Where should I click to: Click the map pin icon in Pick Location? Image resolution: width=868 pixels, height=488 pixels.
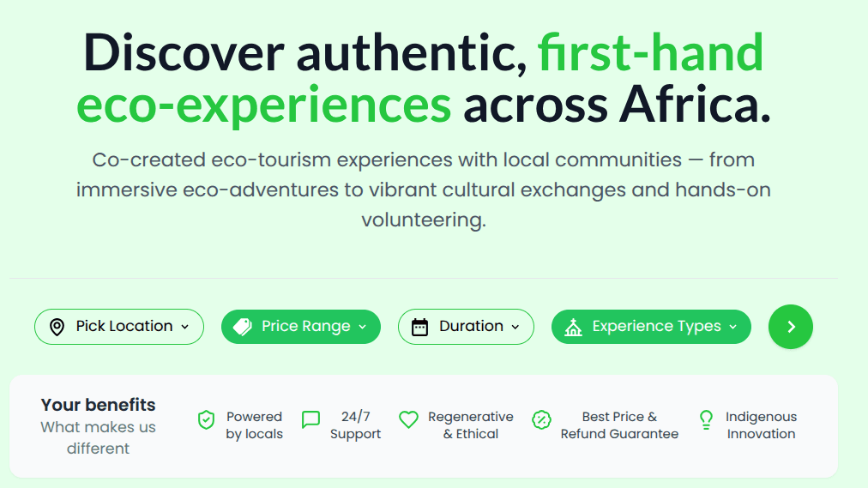point(57,327)
